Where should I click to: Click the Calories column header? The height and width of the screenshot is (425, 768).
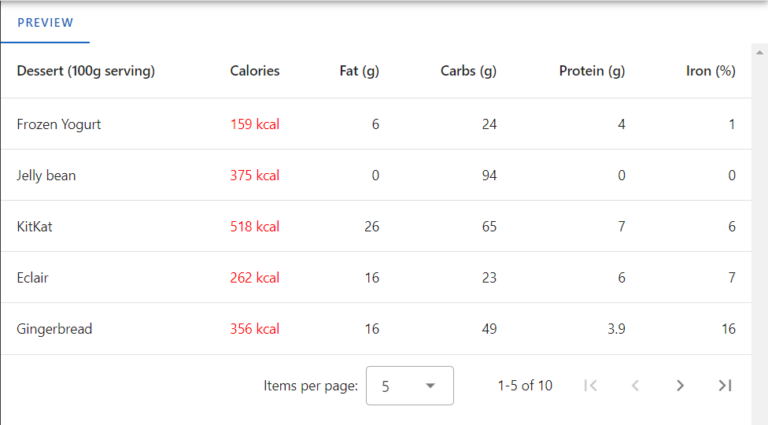[255, 71]
